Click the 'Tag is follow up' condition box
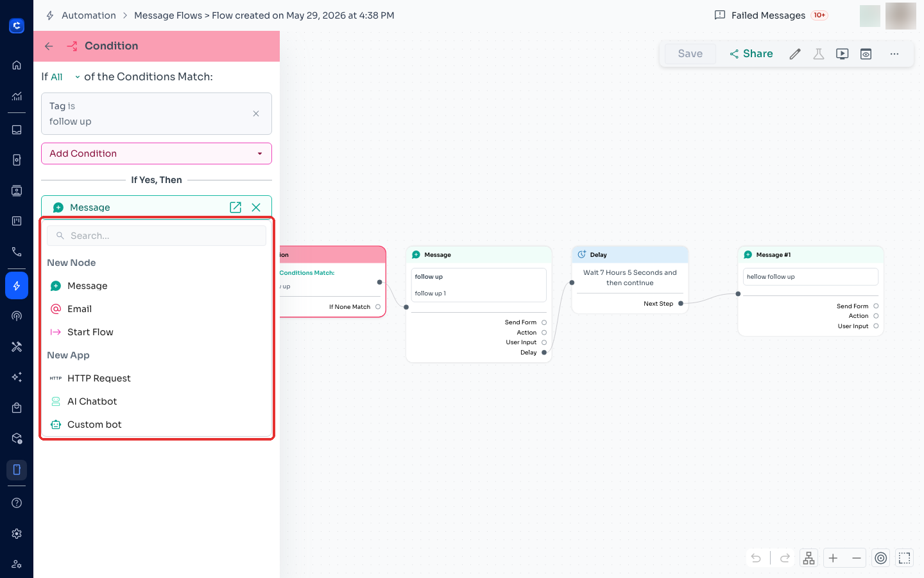This screenshot has height=578, width=924. (157, 114)
